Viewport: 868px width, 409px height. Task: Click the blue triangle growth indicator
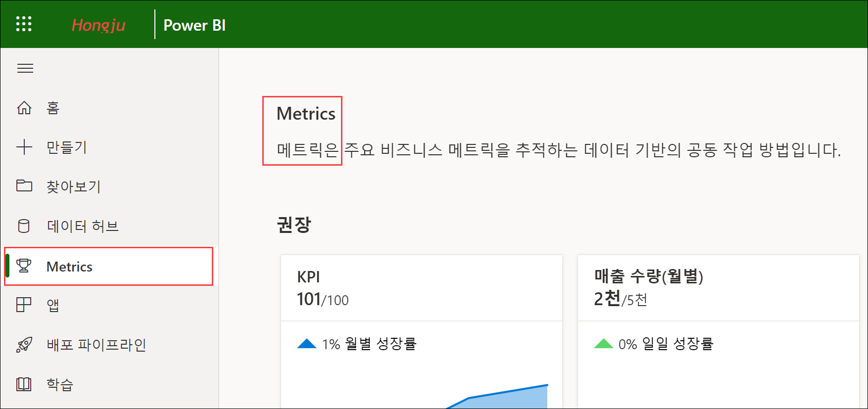pos(307,344)
